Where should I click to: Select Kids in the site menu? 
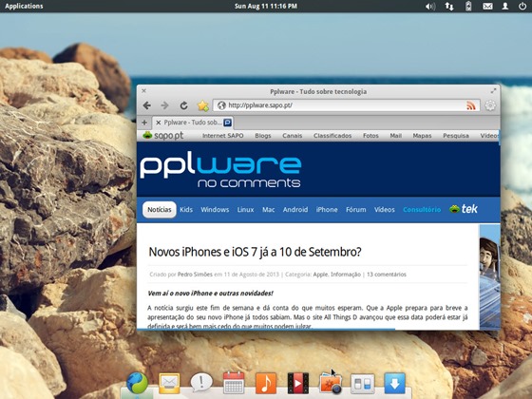pyautogui.click(x=186, y=210)
